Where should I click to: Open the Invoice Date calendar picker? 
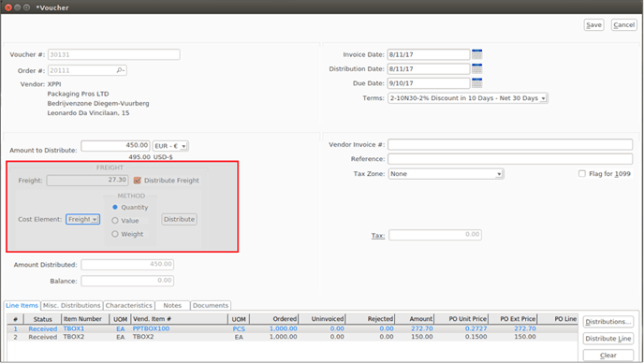coord(476,54)
